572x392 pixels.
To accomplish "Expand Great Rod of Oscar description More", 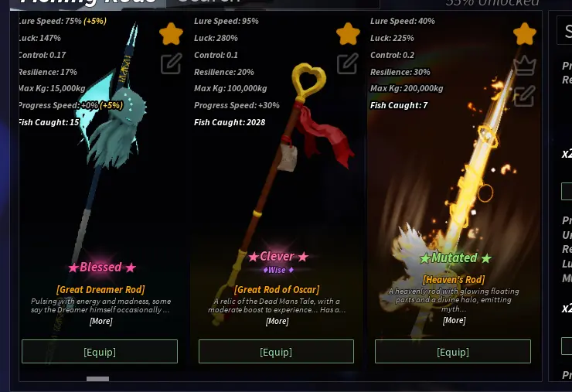I will pyautogui.click(x=277, y=321).
